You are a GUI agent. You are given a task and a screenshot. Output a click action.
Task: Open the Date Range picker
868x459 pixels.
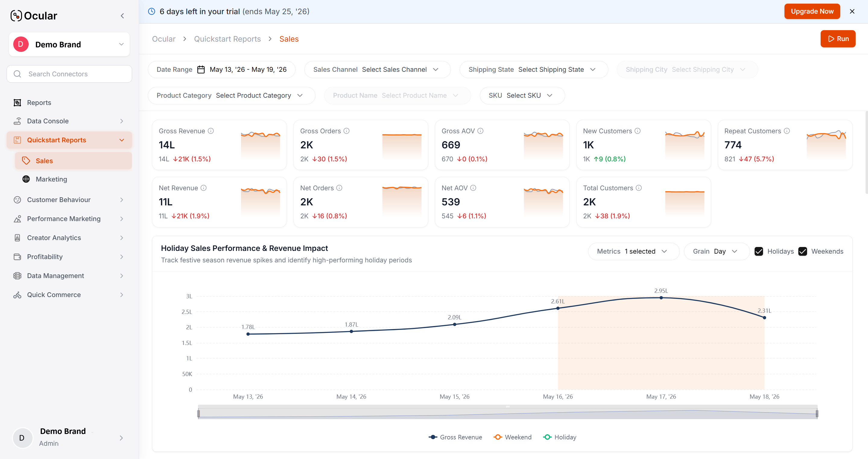click(221, 69)
